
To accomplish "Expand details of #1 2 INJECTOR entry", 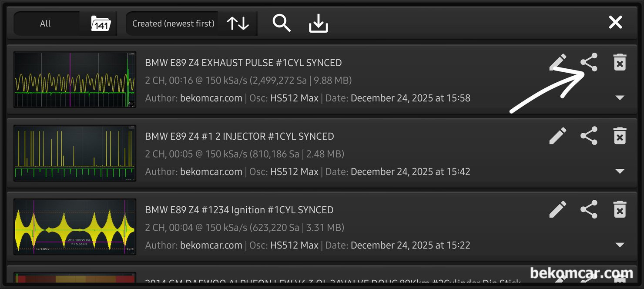I will pyautogui.click(x=620, y=171).
